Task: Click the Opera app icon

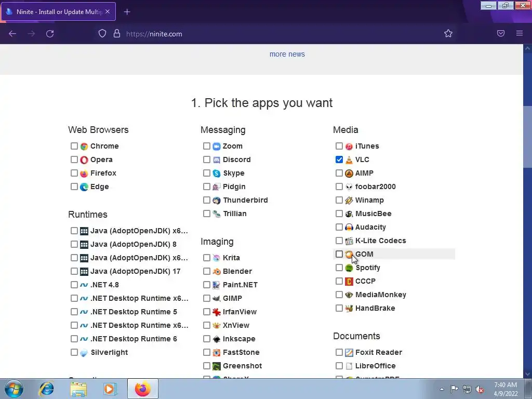Action: tap(84, 160)
